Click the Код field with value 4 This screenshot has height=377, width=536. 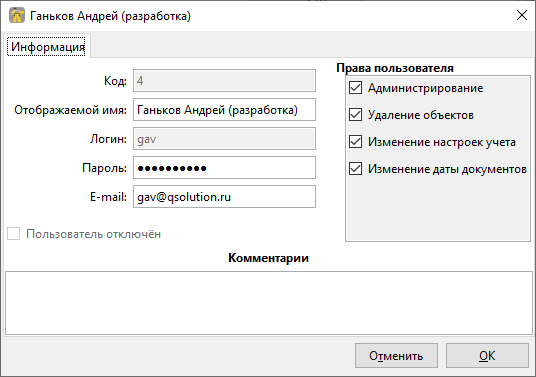[224, 81]
